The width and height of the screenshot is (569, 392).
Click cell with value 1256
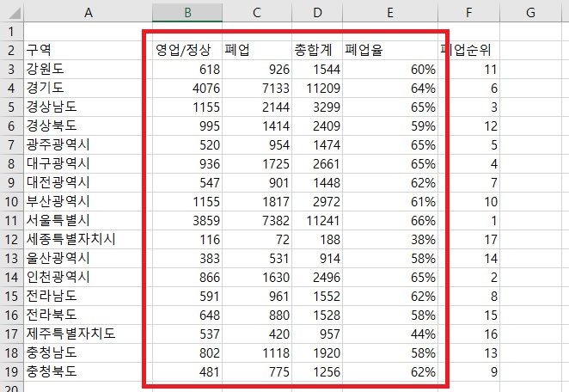tap(317, 371)
